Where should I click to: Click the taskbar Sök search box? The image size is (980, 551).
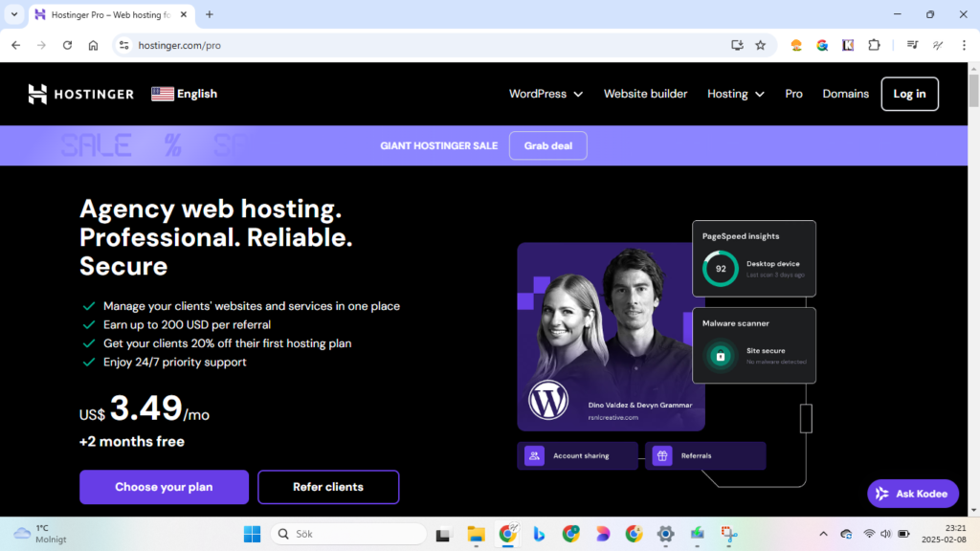click(348, 534)
